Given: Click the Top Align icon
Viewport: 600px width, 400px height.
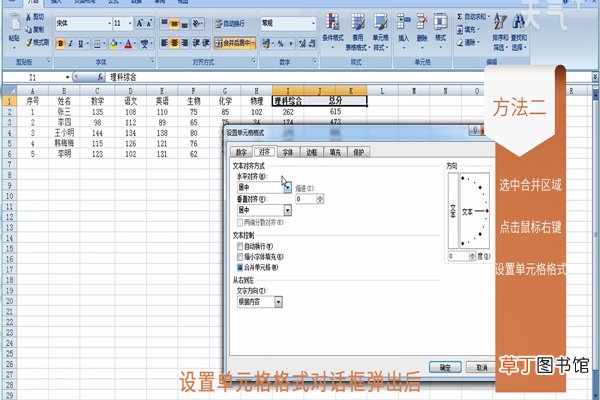Looking at the screenshot, I should pos(164,23).
